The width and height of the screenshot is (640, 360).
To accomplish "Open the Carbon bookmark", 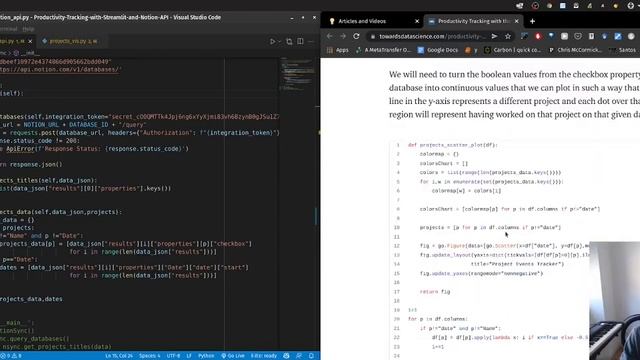I will click(512, 50).
